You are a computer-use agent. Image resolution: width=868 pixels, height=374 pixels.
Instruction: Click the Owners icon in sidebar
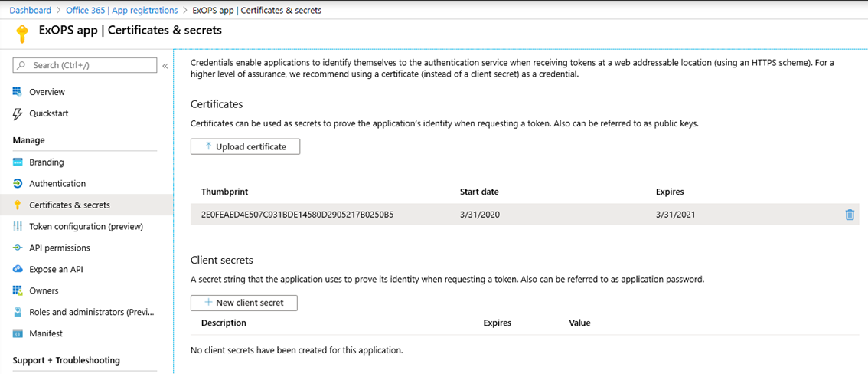[18, 291]
